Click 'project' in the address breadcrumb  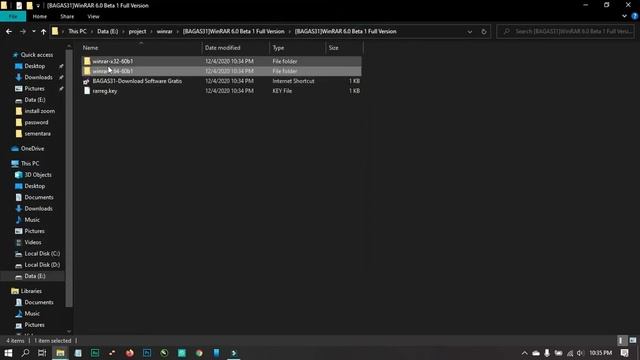pos(137,31)
